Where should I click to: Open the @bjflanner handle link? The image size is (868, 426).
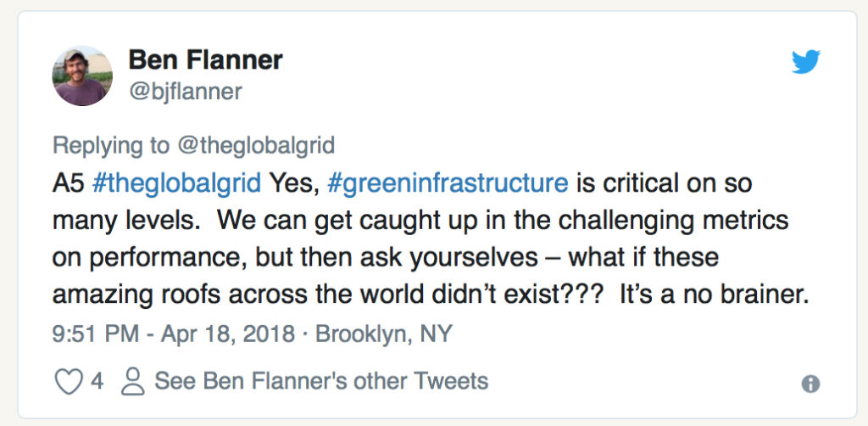click(185, 91)
